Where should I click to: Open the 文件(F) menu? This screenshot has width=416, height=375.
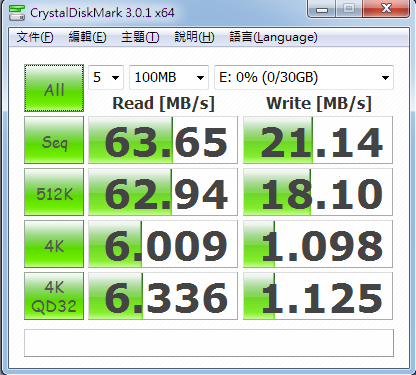35,37
